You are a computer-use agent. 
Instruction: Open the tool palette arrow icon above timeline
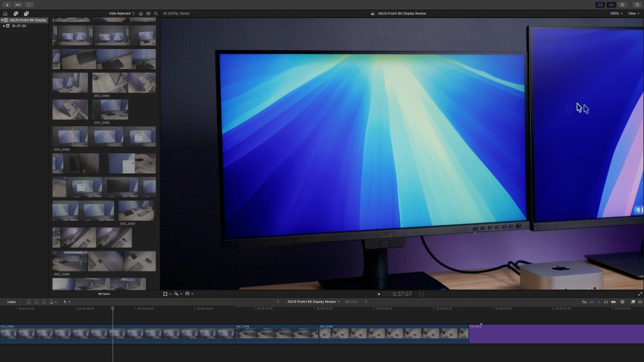coord(67,301)
